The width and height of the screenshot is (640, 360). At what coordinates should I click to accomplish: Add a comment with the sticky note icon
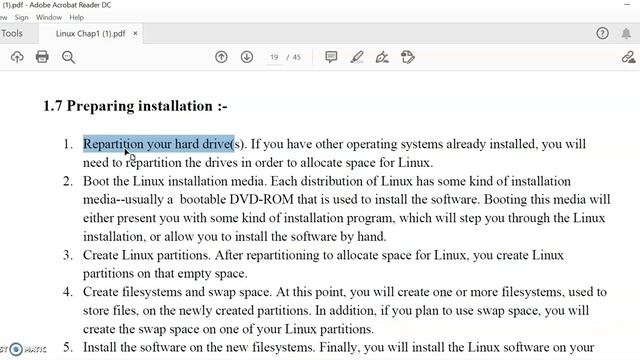click(x=331, y=57)
